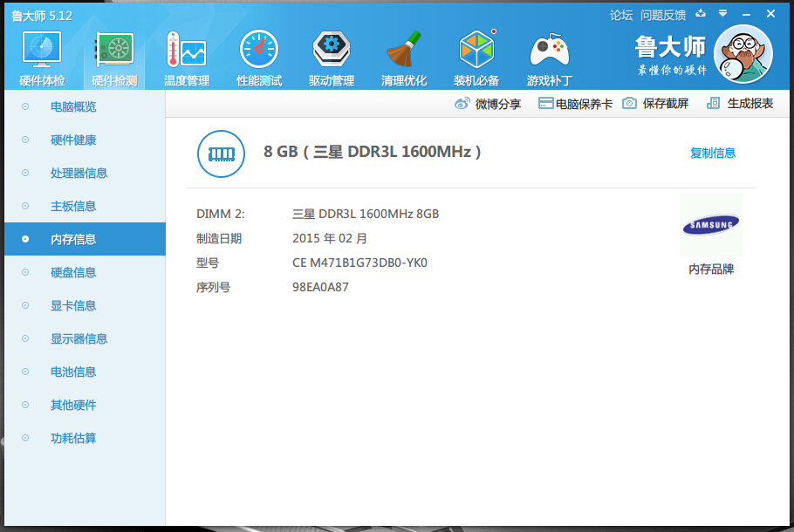Show 显示器信息 monitor page
Screen dimensions: 794x532
[86, 338]
